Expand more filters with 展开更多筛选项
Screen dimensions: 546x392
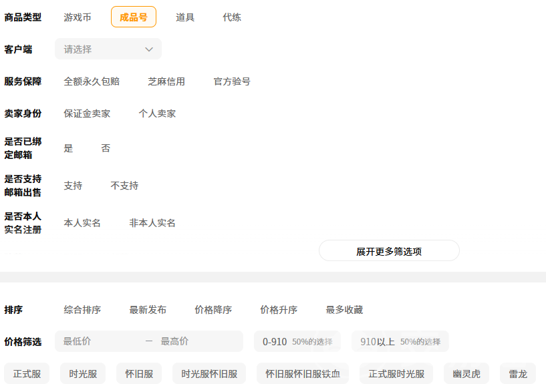coord(389,251)
